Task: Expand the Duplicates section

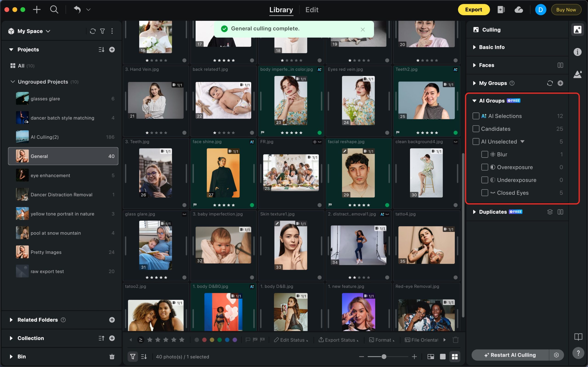Action: coord(474,212)
